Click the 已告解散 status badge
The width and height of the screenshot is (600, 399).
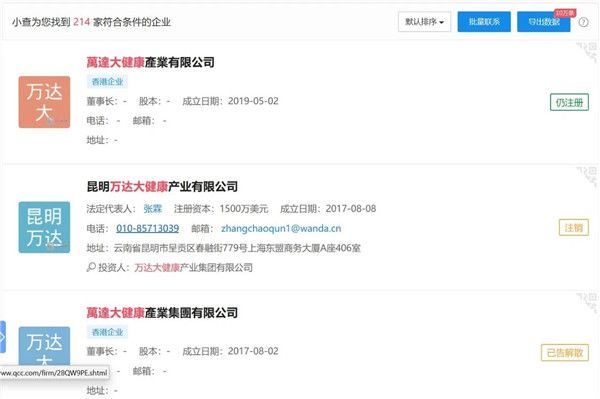(x=565, y=353)
